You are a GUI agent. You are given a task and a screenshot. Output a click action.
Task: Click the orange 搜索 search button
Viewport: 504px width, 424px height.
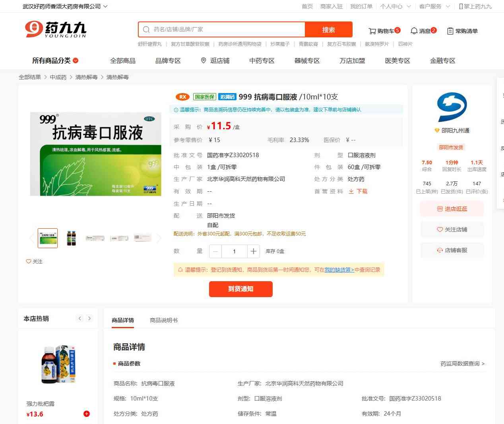pyautogui.click(x=328, y=30)
